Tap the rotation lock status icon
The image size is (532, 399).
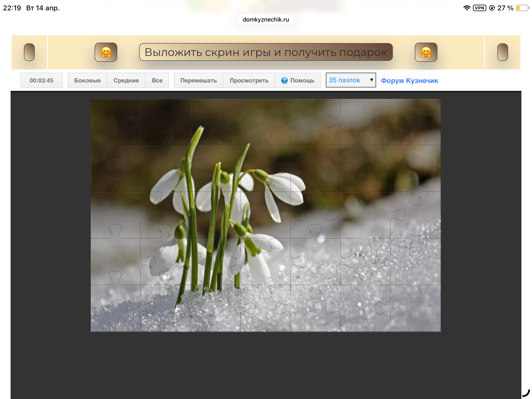(x=492, y=8)
